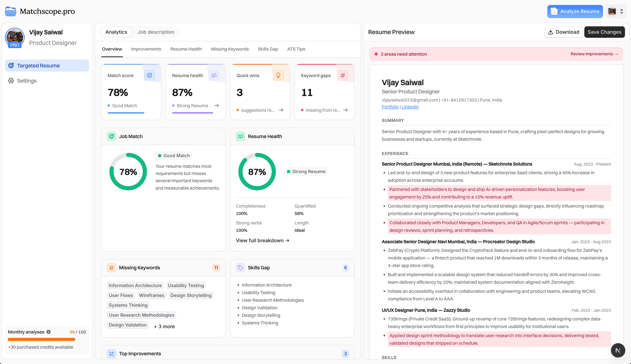Click the Resume health gauge icon

click(x=214, y=75)
